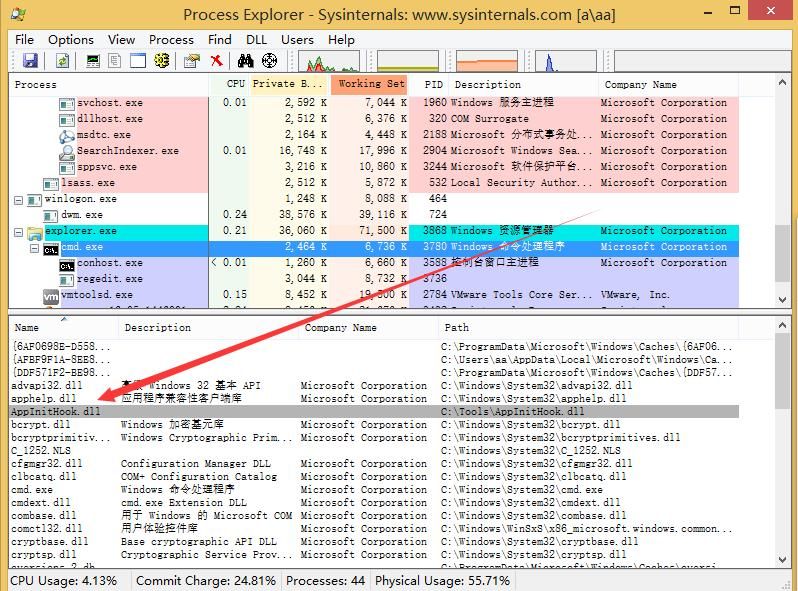Click the msdtc.exe process icon
Image resolution: width=798 pixels, height=591 pixels.
(67, 136)
